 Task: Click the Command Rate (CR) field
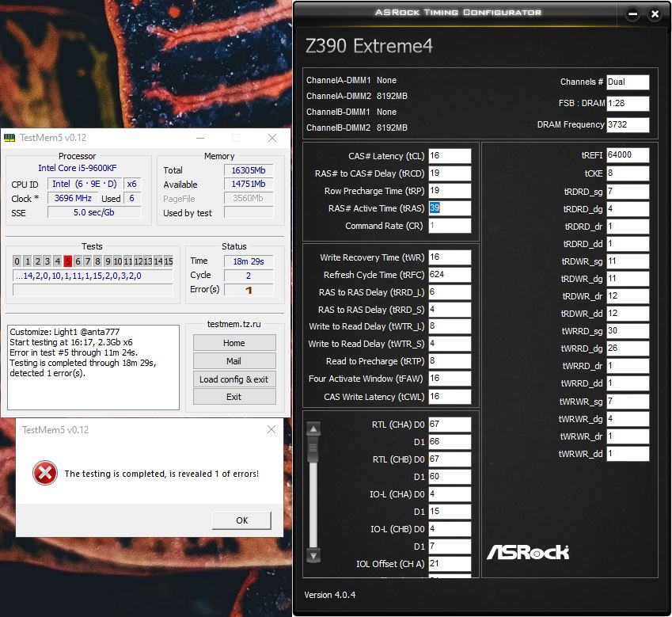point(450,226)
